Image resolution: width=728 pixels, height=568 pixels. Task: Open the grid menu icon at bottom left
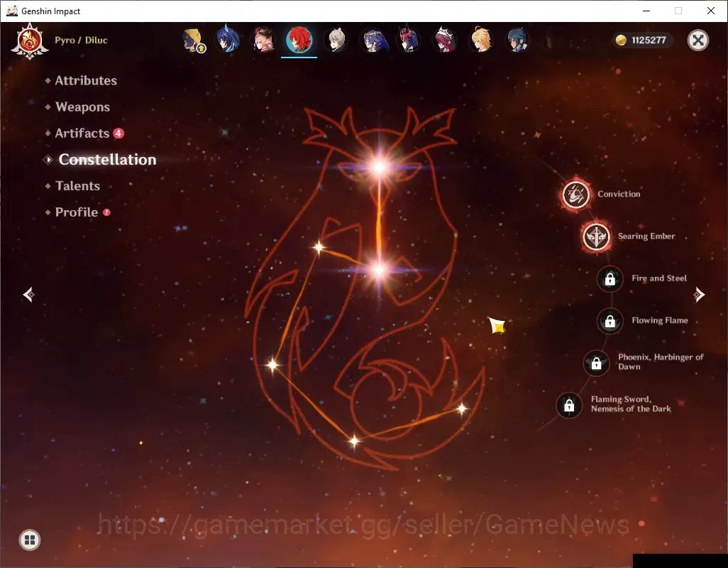click(30, 540)
